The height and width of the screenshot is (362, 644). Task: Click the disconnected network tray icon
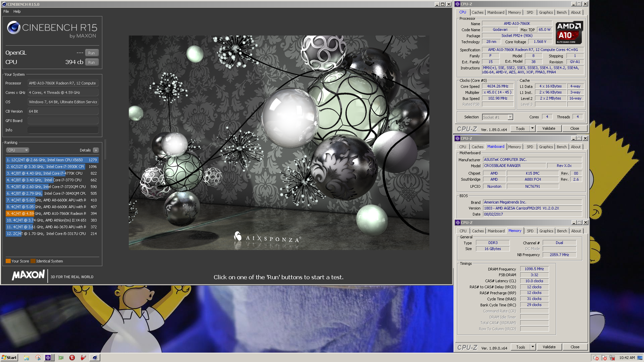612,358
